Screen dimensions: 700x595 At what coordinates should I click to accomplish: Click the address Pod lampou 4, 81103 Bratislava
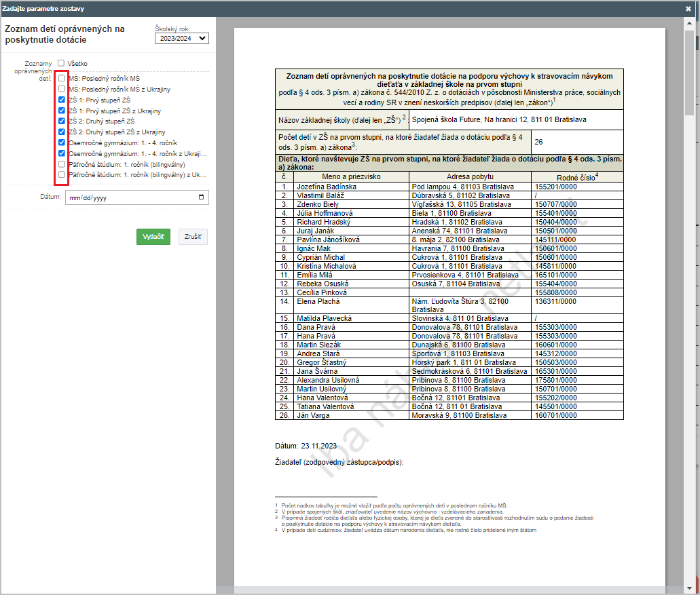pyautogui.click(x=463, y=187)
